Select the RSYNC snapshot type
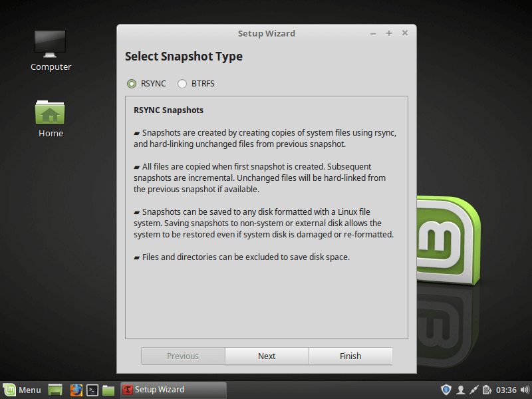This screenshot has width=532, height=399. coord(132,84)
